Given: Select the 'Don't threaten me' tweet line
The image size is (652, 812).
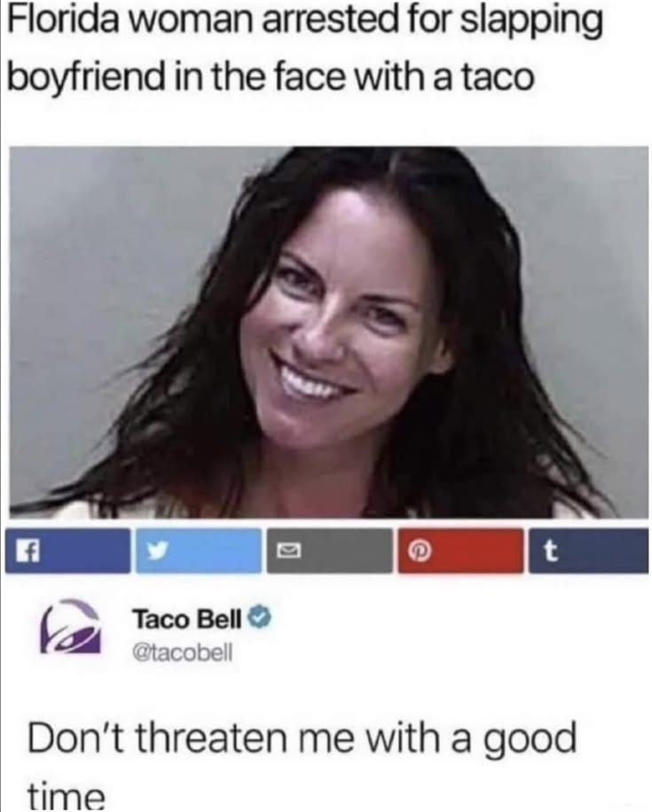Looking at the screenshot, I should 302,739.
